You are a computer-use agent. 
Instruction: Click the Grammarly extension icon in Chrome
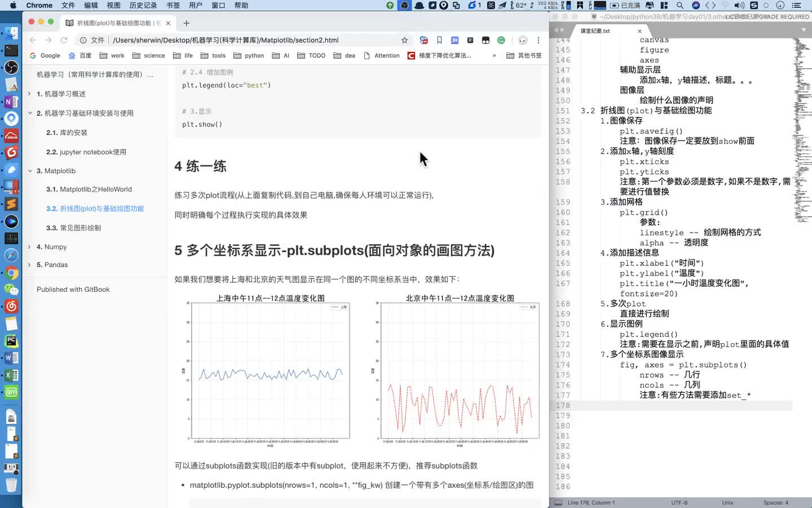coord(501,40)
